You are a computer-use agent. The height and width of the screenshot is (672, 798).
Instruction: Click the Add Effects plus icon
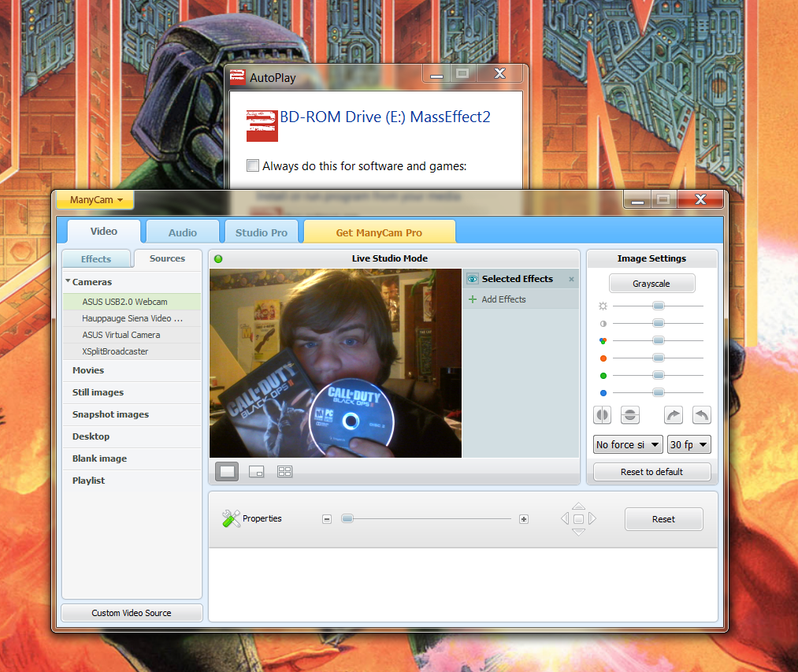click(x=473, y=299)
